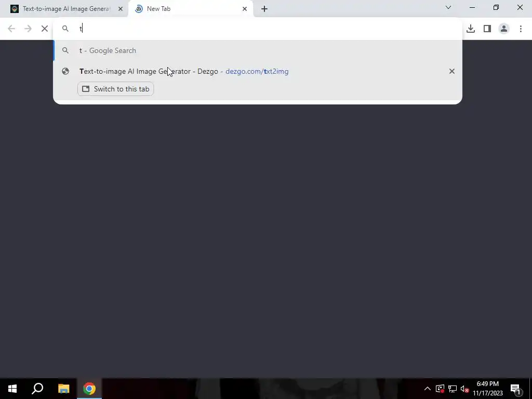
Task: Click the Dezgo favicon on first tab
Action: (x=14, y=9)
